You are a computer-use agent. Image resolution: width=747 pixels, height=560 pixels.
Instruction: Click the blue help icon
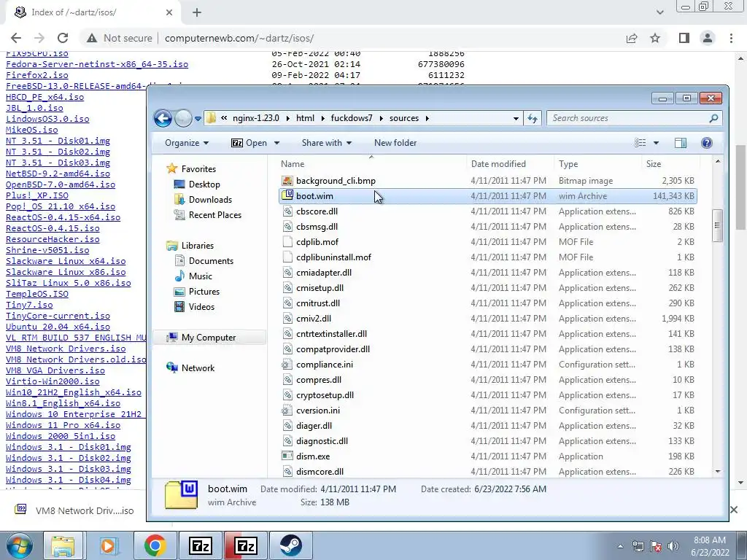[x=707, y=143]
